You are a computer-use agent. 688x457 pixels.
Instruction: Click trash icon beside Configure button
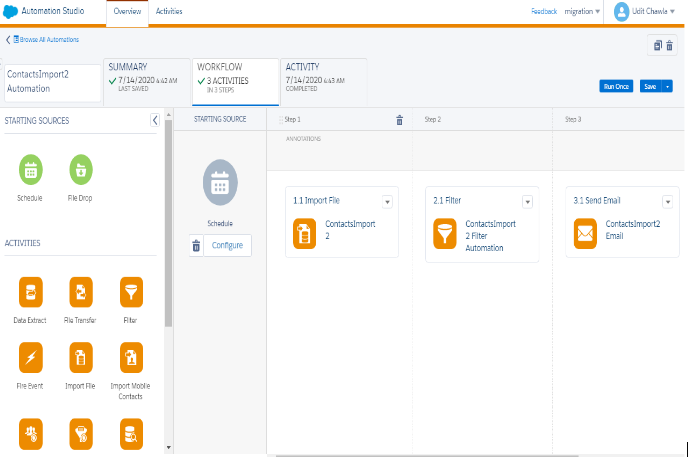196,245
